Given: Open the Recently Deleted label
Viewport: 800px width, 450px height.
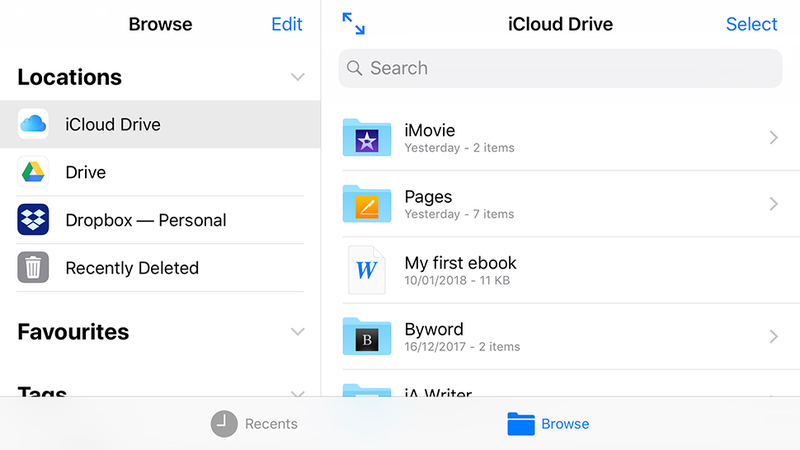Looking at the screenshot, I should point(132,268).
